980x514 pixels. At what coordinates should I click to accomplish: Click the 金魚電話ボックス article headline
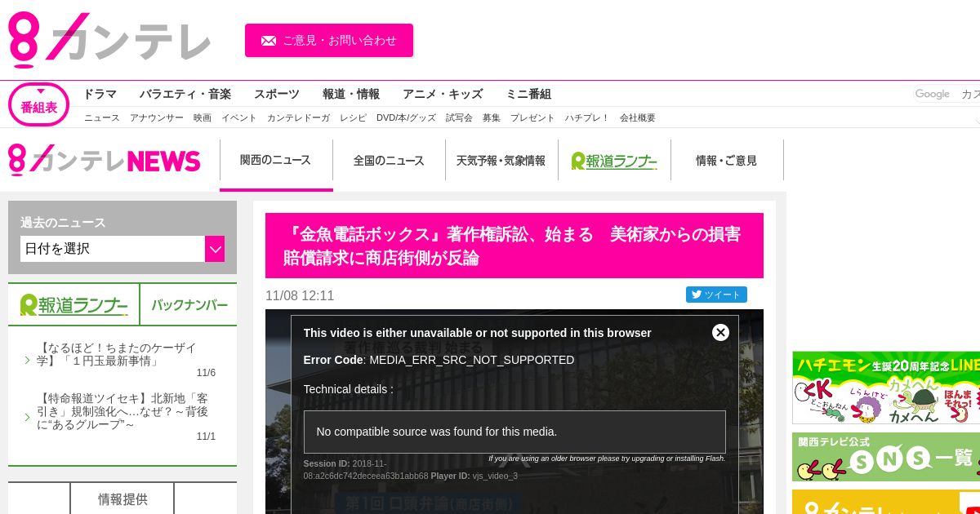514,246
